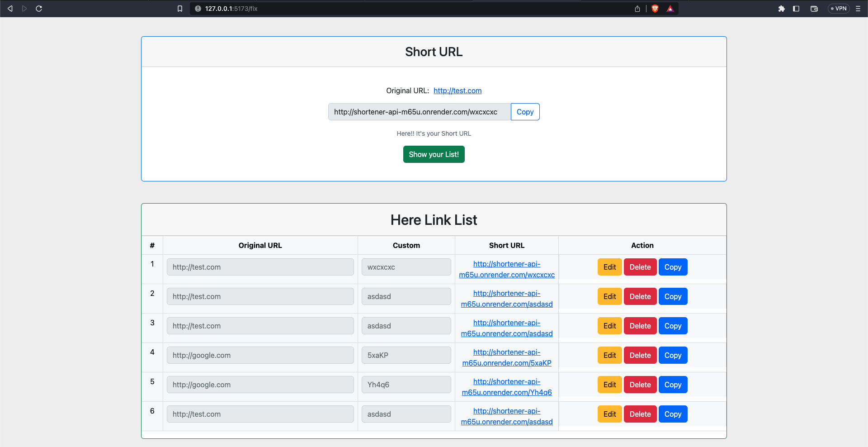This screenshot has width=868, height=447.
Task: Click the browser back navigation arrow
Action: (10, 8)
